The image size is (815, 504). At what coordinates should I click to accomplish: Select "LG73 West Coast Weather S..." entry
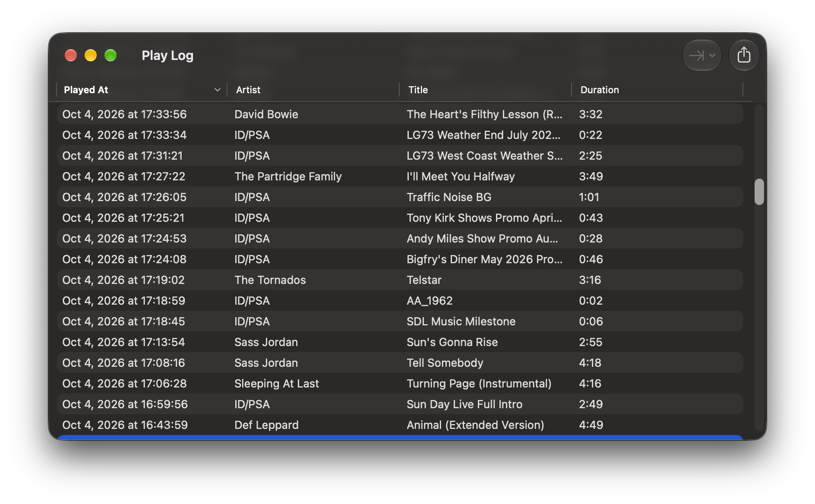tap(400, 156)
